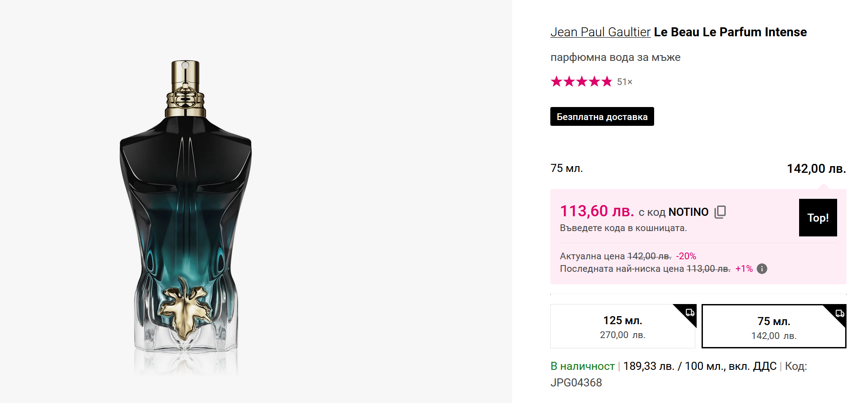Click the delivery truck icon on 75 мл.
Viewport: 868px width, 403px height.
[840, 313]
